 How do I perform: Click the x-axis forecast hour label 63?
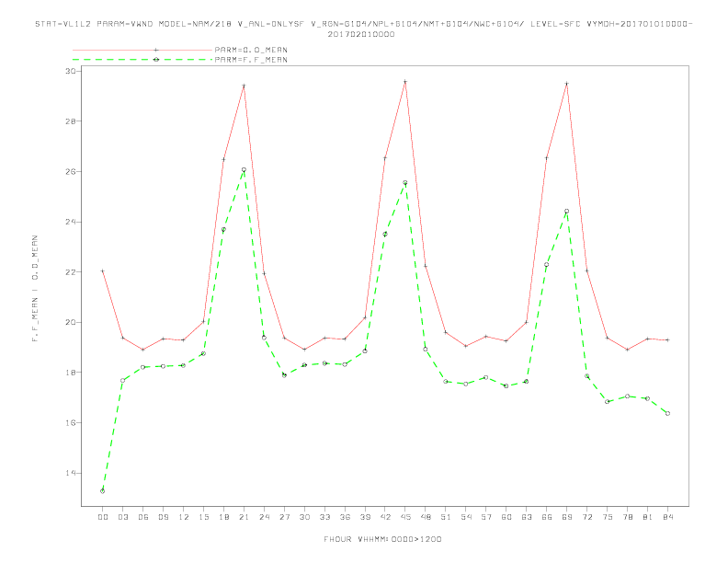pos(527,517)
